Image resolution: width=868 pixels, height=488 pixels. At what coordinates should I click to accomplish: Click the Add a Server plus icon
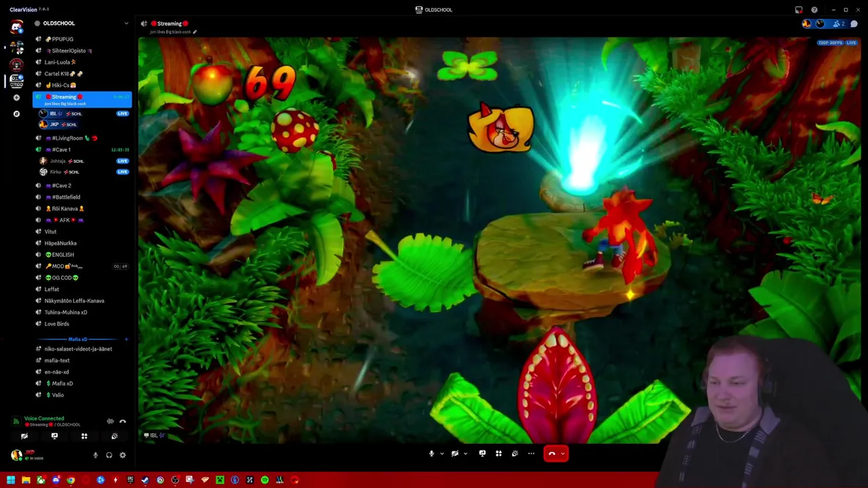(16, 98)
